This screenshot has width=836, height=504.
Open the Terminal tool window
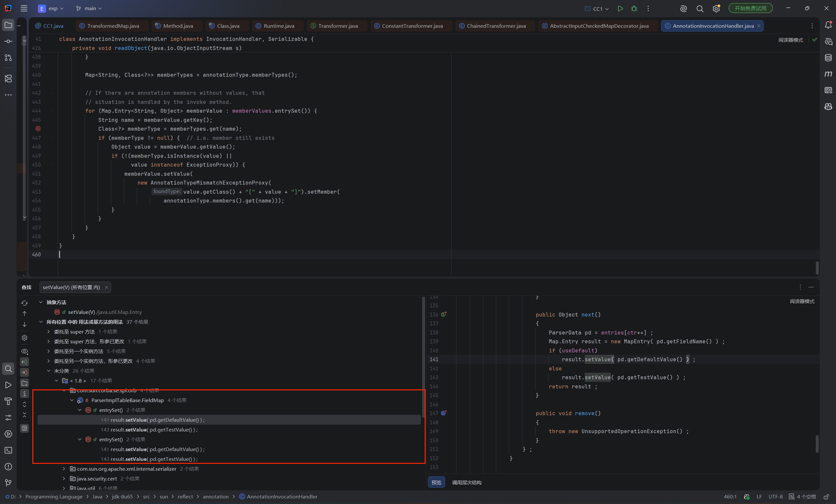pyautogui.click(x=8, y=450)
